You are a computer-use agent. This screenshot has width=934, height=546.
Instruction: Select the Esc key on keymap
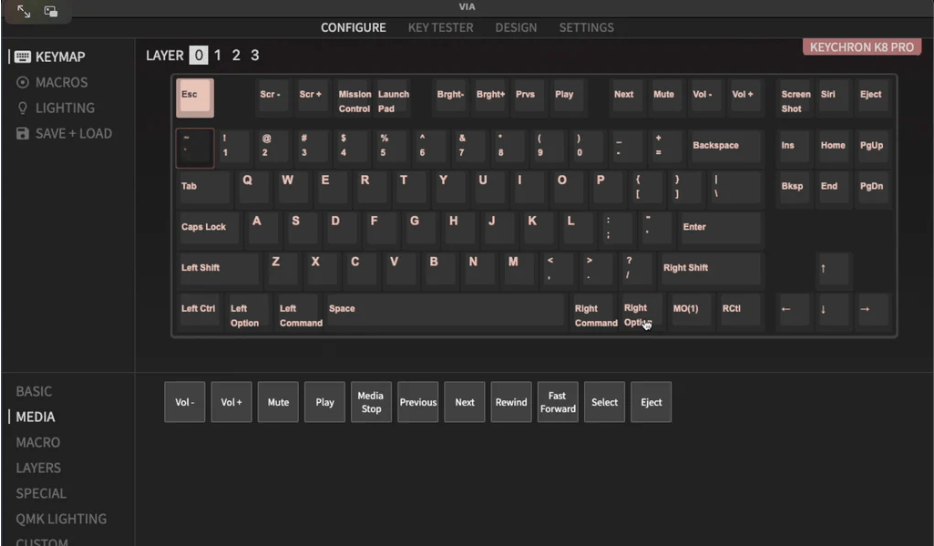195,98
